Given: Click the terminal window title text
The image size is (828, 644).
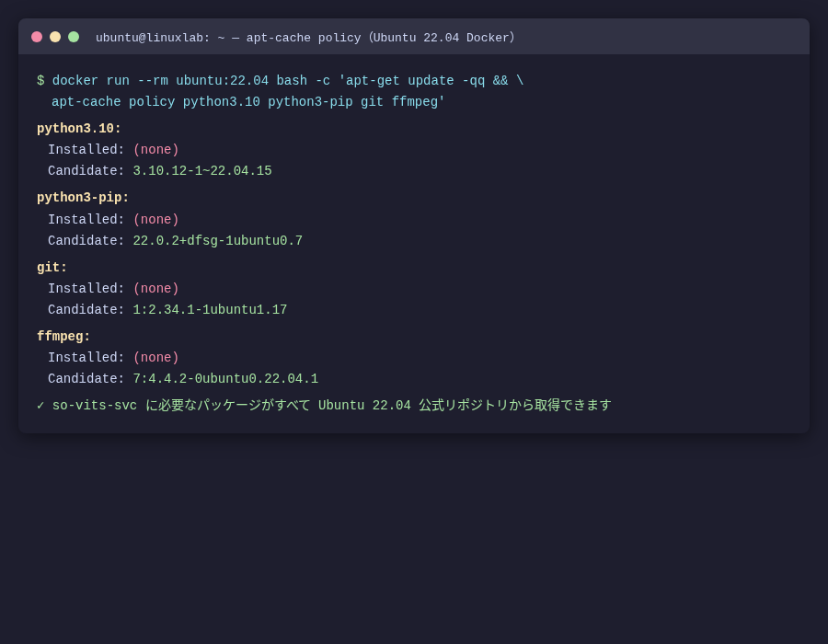Looking at the screenshot, I should (x=305, y=38).
